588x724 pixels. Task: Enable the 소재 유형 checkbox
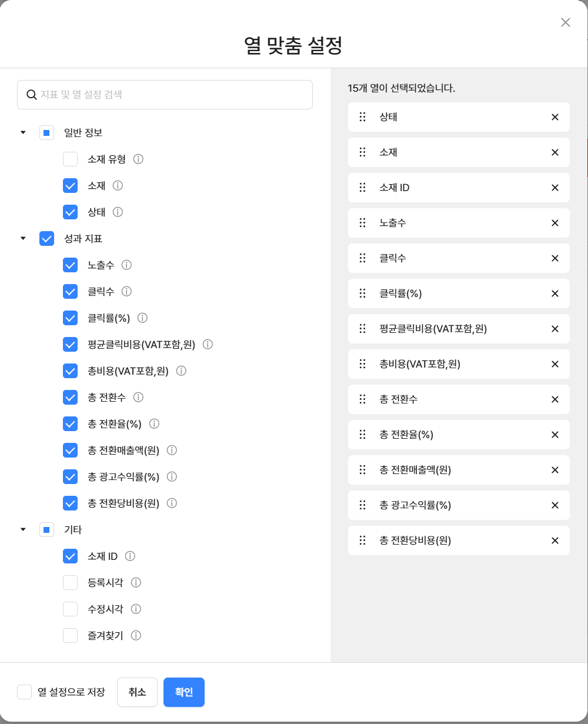71,159
